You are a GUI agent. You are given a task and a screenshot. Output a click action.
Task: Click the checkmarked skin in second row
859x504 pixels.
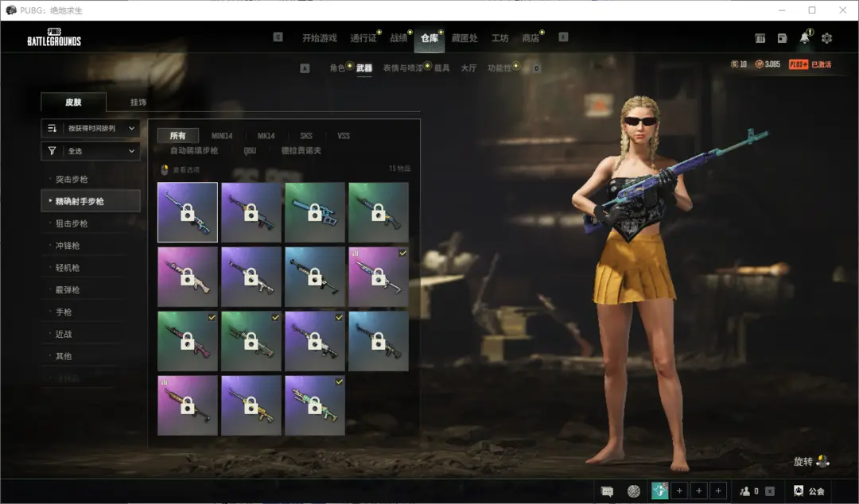[379, 277]
